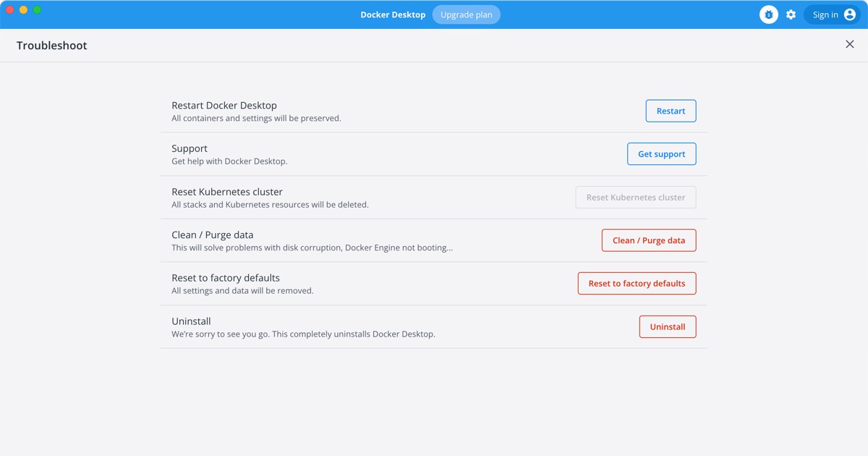Click text 'All containers and settings will be preserved.'

click(256, 119)
